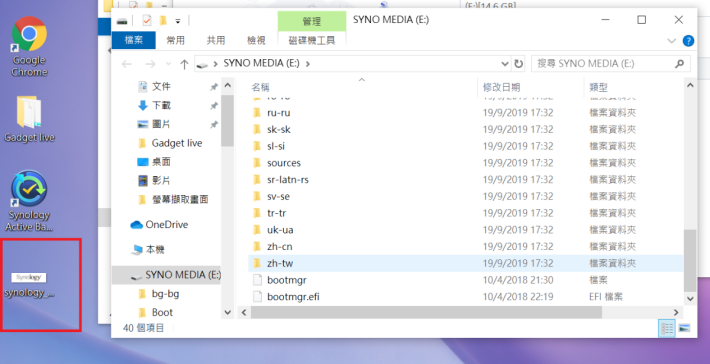Select the sr-latn-rs folder row

pos(465,180)
